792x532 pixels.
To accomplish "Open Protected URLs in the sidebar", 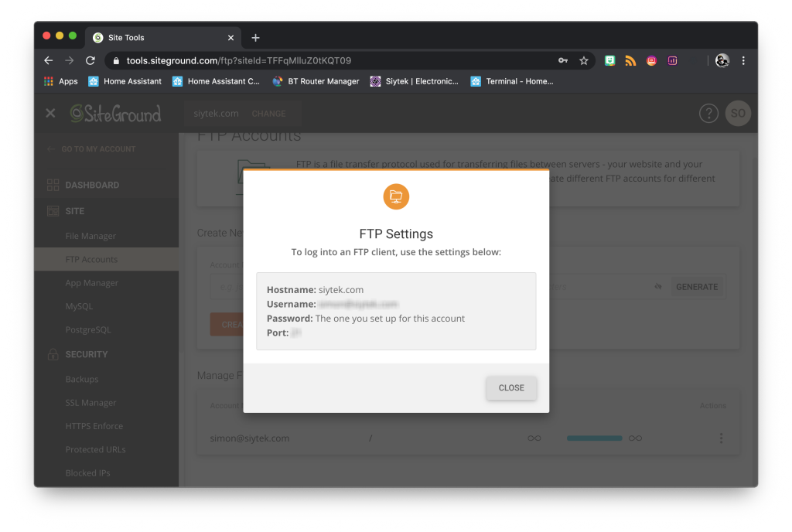I will (x=95, y=449).
